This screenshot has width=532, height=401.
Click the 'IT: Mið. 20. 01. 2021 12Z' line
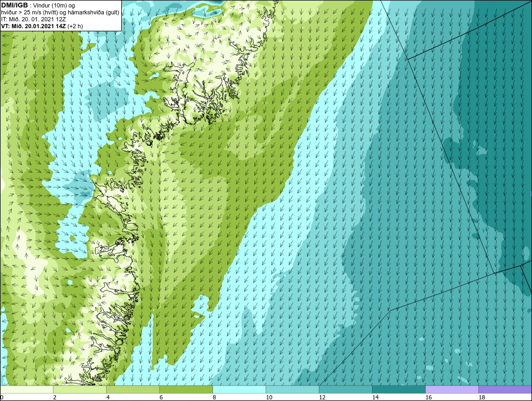[x=34, y=19]
